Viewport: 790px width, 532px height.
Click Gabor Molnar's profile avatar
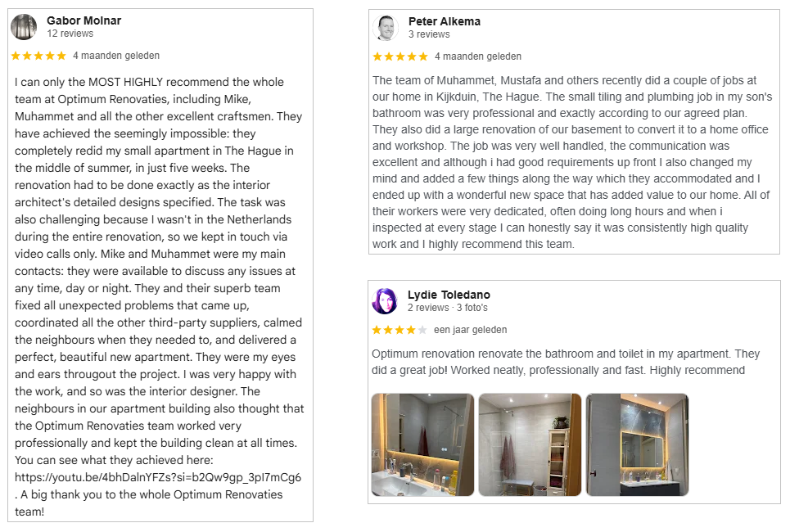point(25,26)
